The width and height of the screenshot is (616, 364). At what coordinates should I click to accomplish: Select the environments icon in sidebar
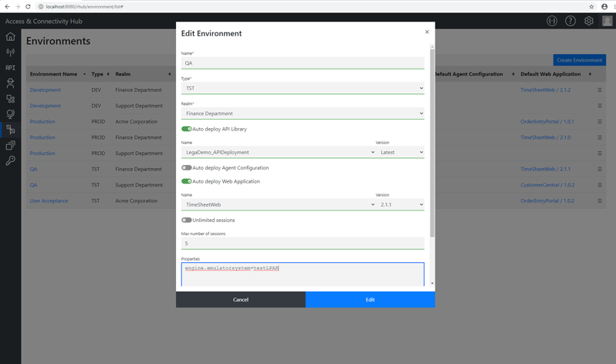(11, 130)
